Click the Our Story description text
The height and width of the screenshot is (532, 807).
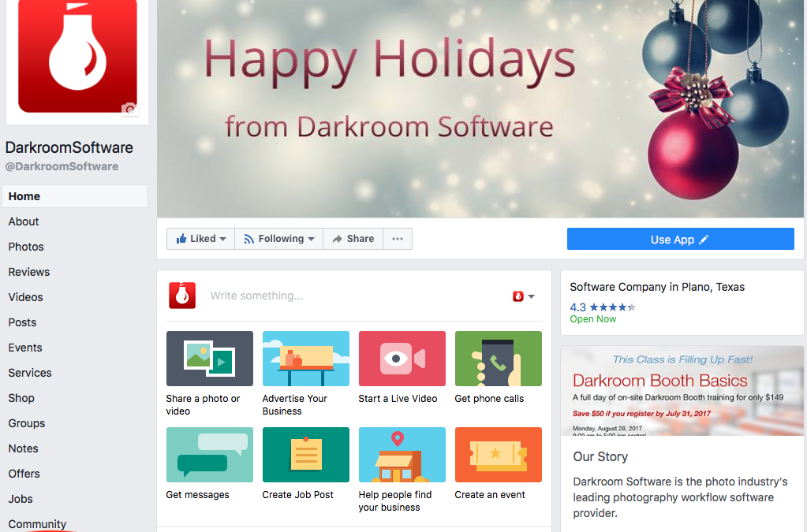pyautogui.click(x=681, y=497)
